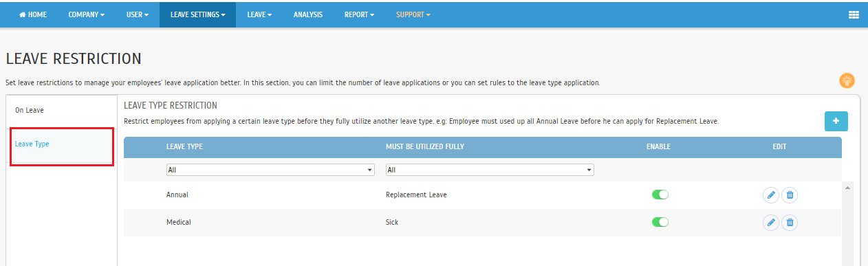Click the LEAVE TYPE column header
The image size is (868, 266).
coord(184,146)
